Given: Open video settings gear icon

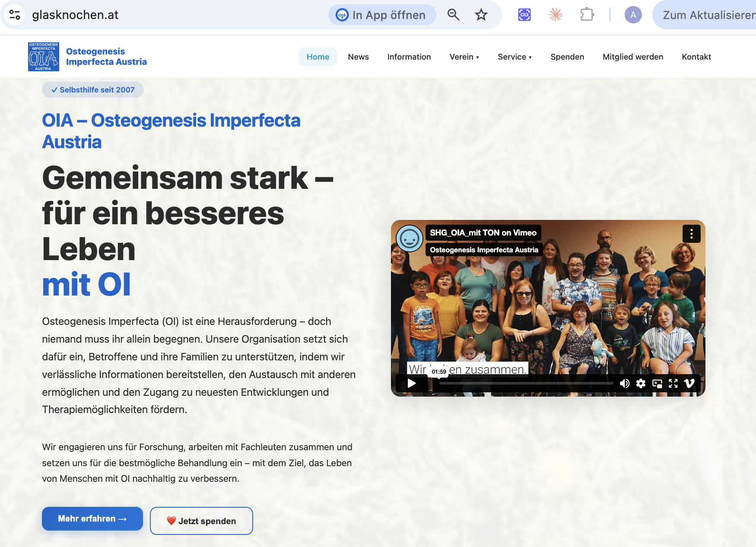Looking at the screenshot, I should 641,383.
